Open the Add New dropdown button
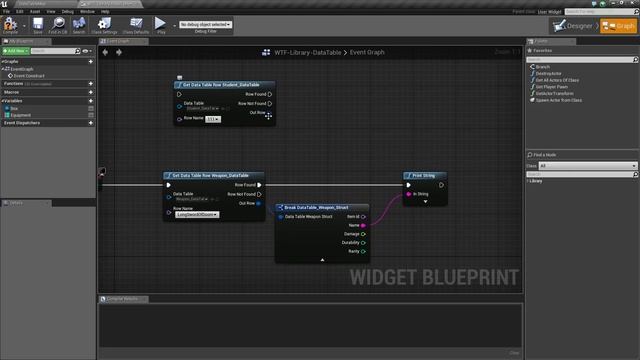The height and width of the screenshot is (360, 640). [x=16, y=51]
